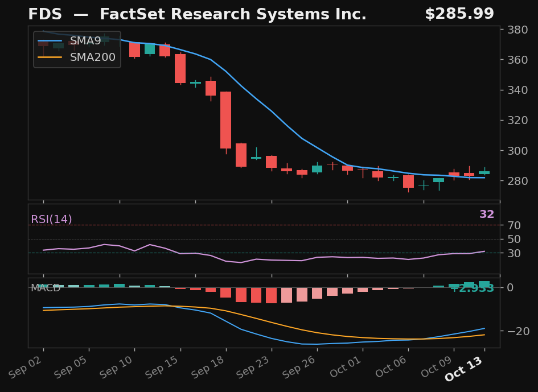Image resolution: width=538 pixels, height=392 pixels.
Task: Click the 280 price axis label
Action: [x=518, y=181]
